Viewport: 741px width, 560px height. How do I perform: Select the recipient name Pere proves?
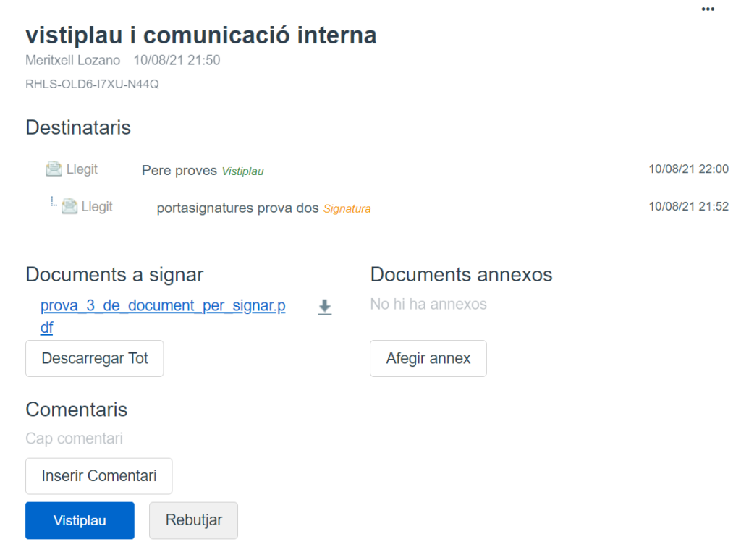click(x=179, y=171)
